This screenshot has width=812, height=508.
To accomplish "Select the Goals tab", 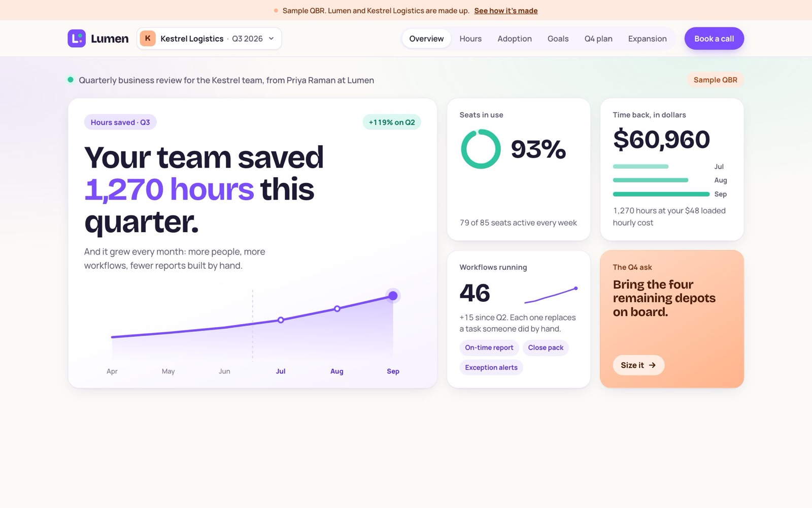I will (x=558, y=39).
